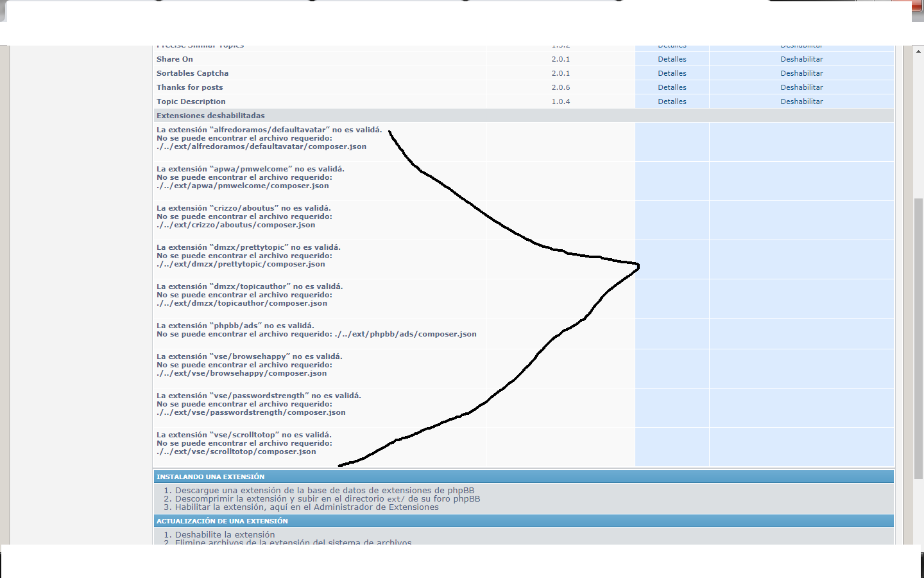Open Detalles for Sortables Captcha
The width and height of the screenshot is (924, 578).
672,73
